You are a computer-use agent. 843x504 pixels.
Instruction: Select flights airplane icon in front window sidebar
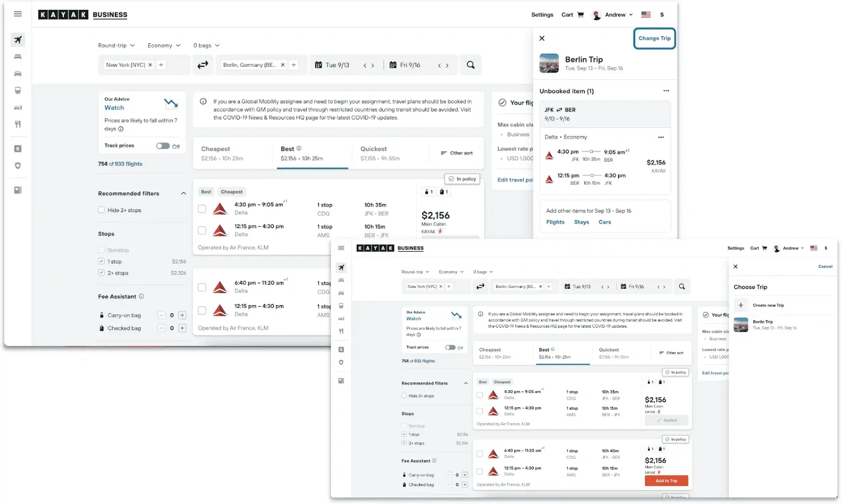tap(341, 267)
